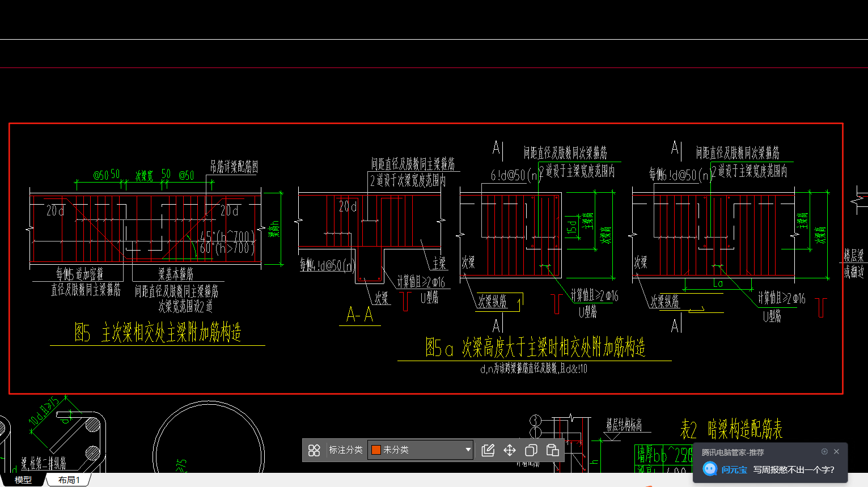Open the 问元宝 link in popup

[734, 469]
